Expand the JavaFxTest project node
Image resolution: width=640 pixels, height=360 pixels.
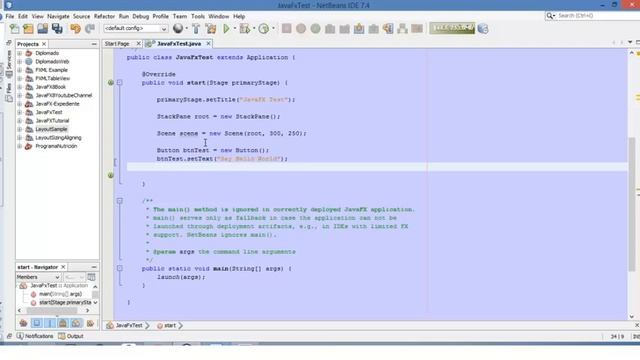[x=20, y=112]
